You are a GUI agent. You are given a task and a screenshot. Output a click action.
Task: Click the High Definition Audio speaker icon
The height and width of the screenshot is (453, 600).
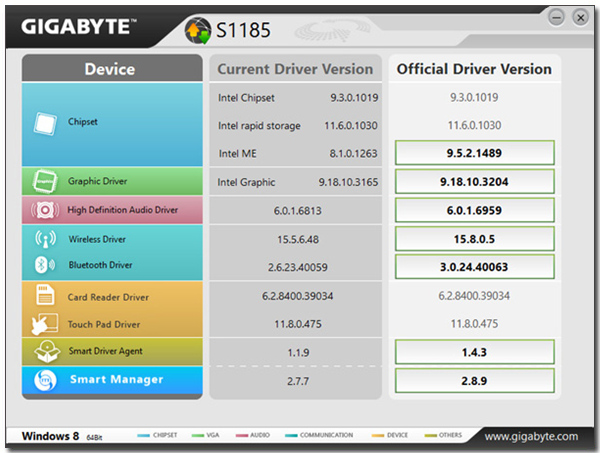(45, 210)
